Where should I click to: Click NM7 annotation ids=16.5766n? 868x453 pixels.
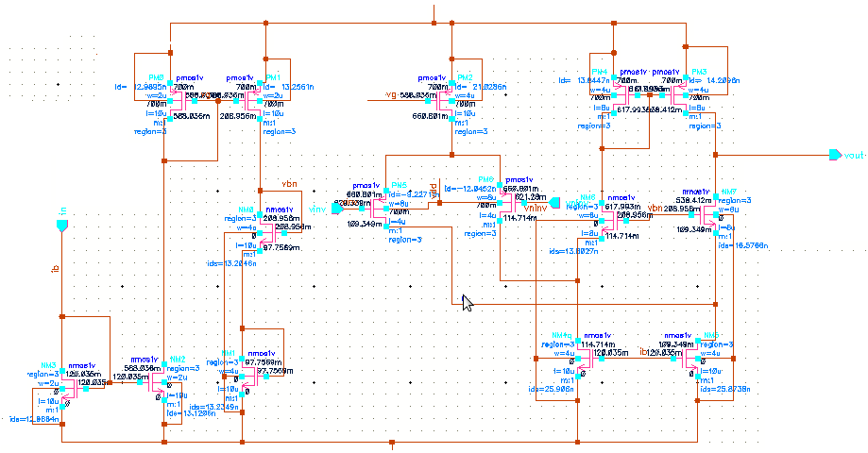point(742,245)
